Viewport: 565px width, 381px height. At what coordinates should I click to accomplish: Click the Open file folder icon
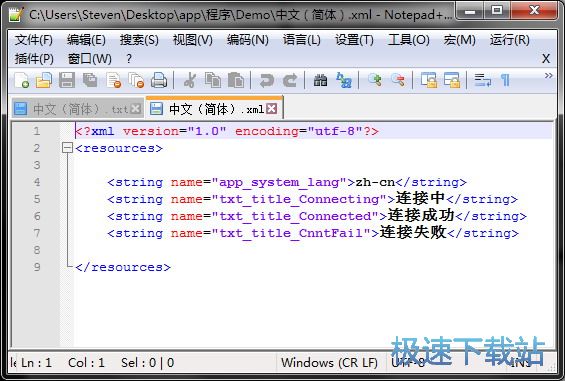[44, 80]
